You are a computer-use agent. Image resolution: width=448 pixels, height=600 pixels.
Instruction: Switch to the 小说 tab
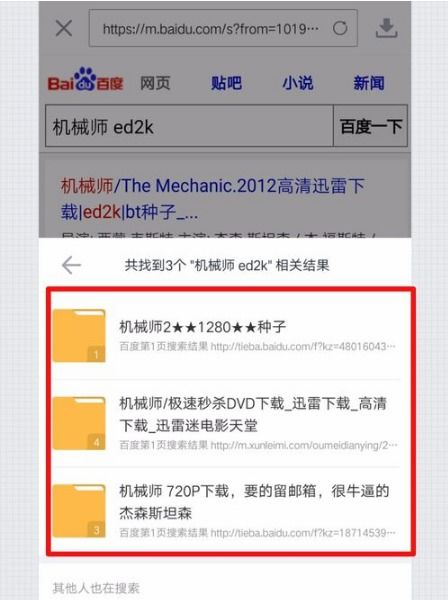298,83
